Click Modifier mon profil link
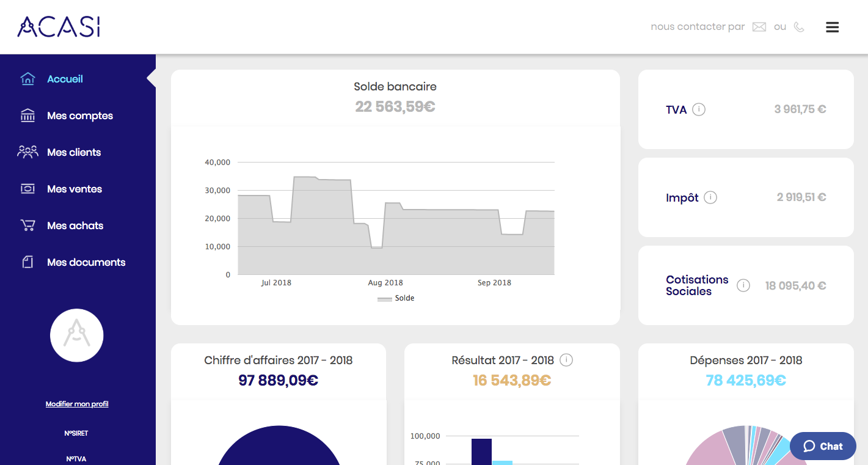The image size is (868, 465). click(x=77, y=404)
